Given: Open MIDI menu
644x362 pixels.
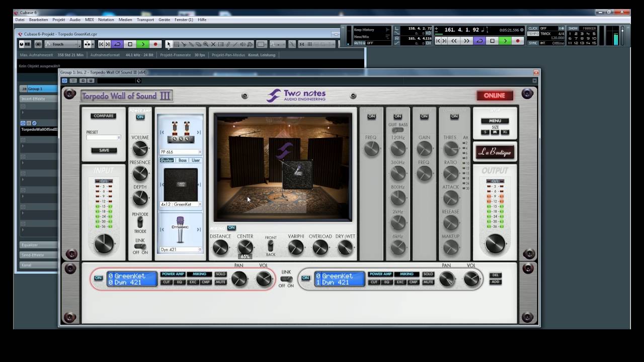Looking at the screenshot, I should [x=89, y=20].
